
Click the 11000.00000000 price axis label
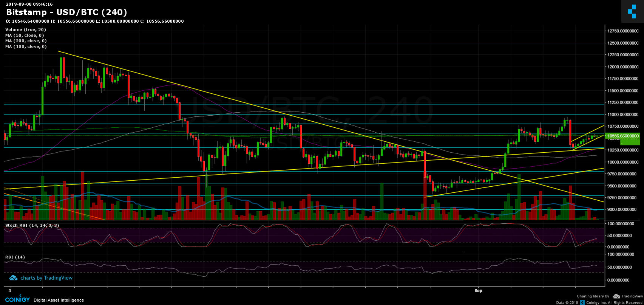pyautogui.click(x=624, y=114)
